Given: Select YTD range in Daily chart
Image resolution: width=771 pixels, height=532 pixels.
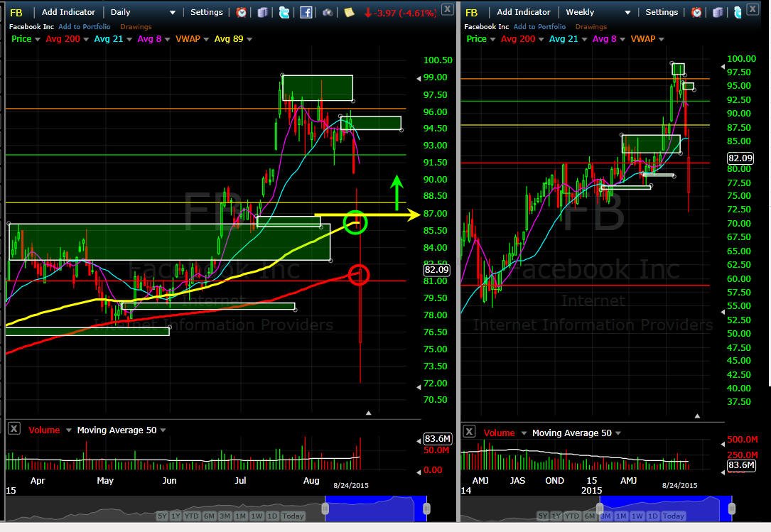Looking at the screenshot, I should (x=191, y=516).
